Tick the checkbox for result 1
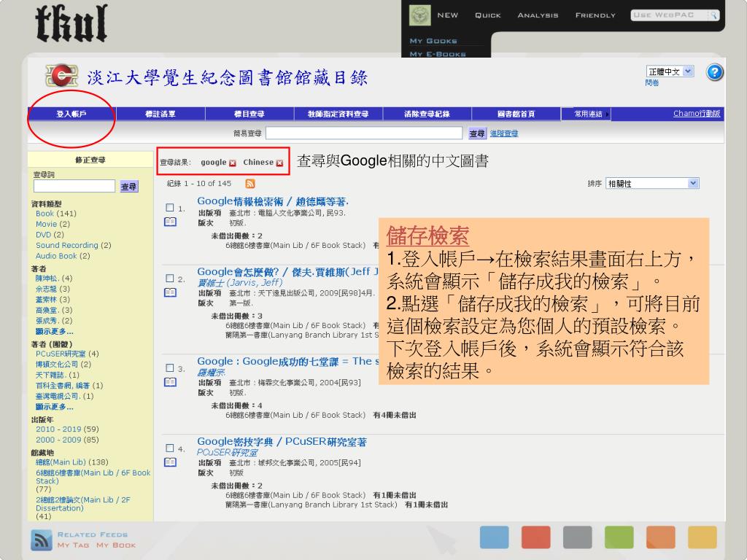Screen dimensions: 747x560 pyautogui.click(x=169, y=207)
